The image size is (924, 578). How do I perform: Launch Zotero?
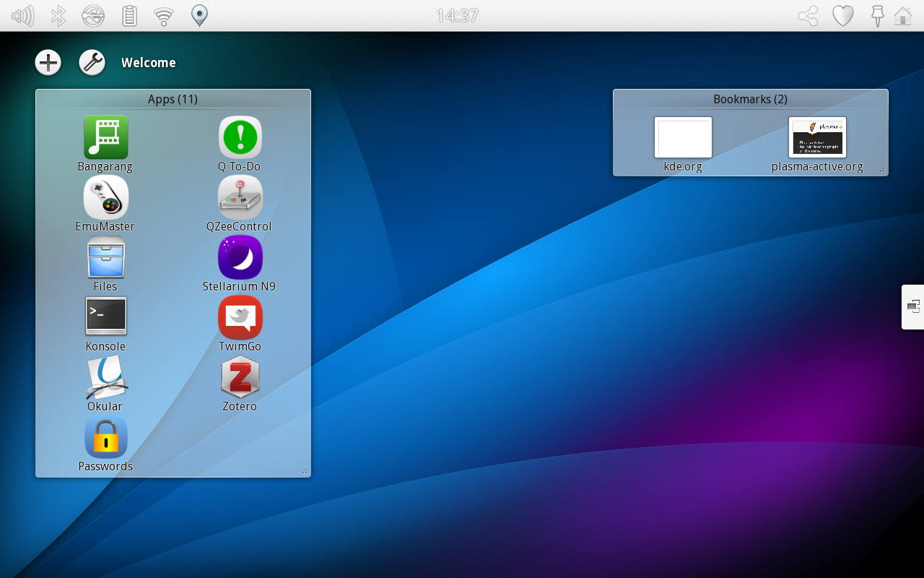[x=240, y=377]
